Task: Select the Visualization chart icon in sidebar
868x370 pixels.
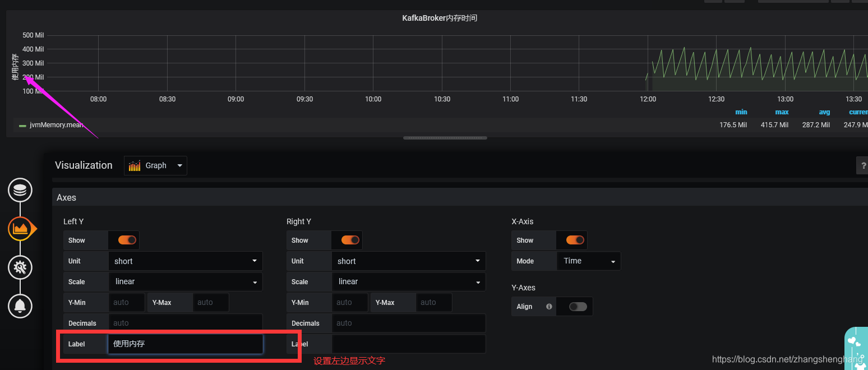Action: pyautogui.click(x=20, y=229)
